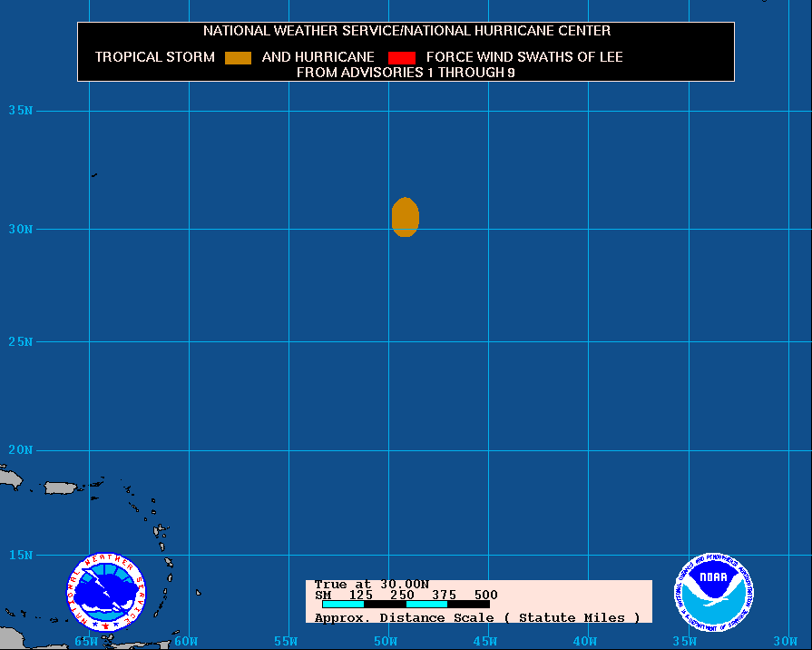Image resolution: width=812 pixels, height=650 pixels.
Task: Click the 'National Weather Service/National Hurricane Center' title
Action: (x=406, y=31)
